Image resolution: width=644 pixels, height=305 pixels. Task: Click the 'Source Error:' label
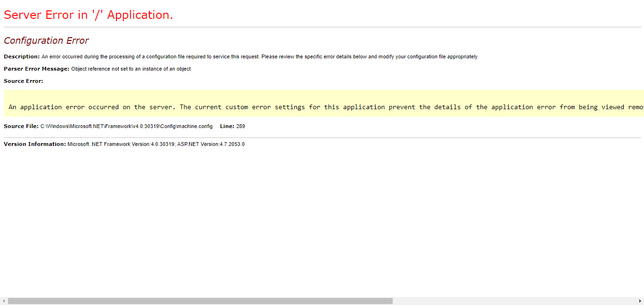[x=23, y=81]
